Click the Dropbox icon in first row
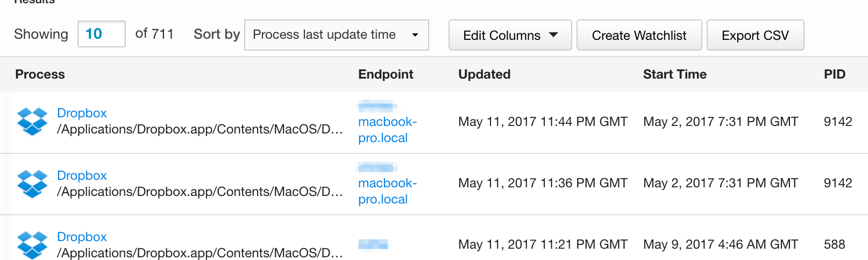Image resolution: width=868 pixels, height=260 pixels. pyautogui.click(x=32, y=121)
